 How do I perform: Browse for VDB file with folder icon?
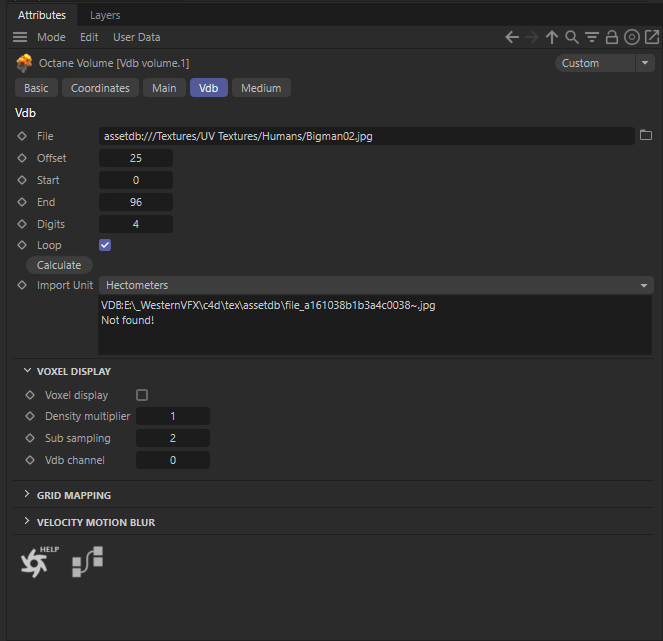pyautogui.click(x=645, y=135)
